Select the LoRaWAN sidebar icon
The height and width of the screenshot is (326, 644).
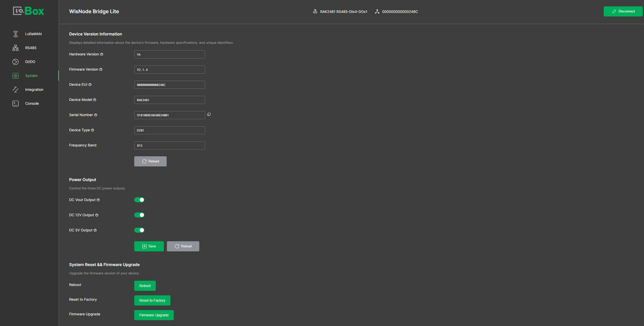[x=15, y=34]
